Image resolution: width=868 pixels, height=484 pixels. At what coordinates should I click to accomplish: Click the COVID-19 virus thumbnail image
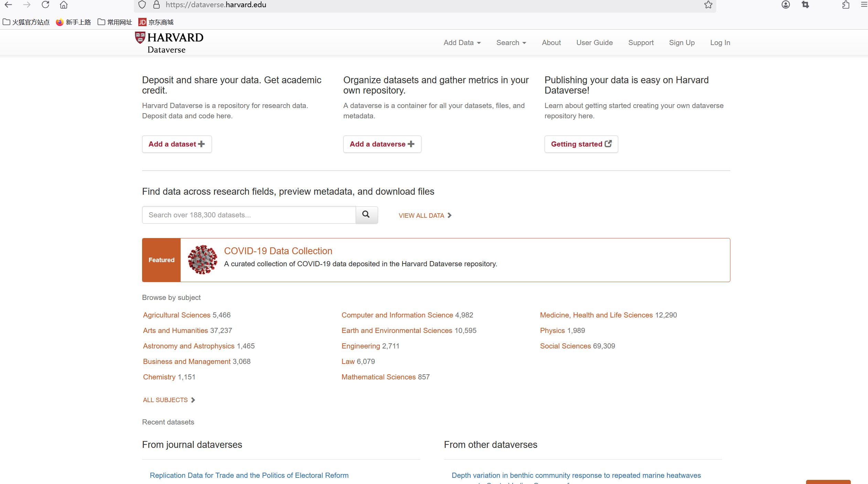pos(203,260)
